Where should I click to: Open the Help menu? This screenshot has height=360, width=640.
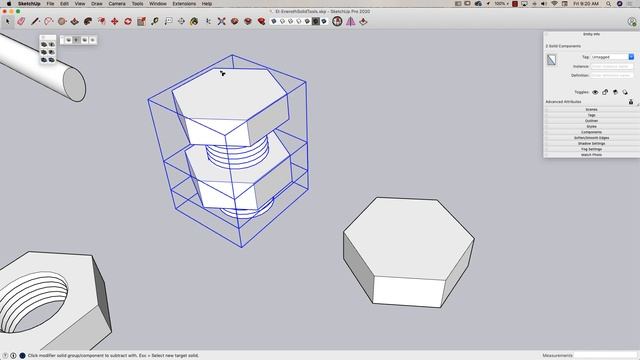tap(207, 4)
